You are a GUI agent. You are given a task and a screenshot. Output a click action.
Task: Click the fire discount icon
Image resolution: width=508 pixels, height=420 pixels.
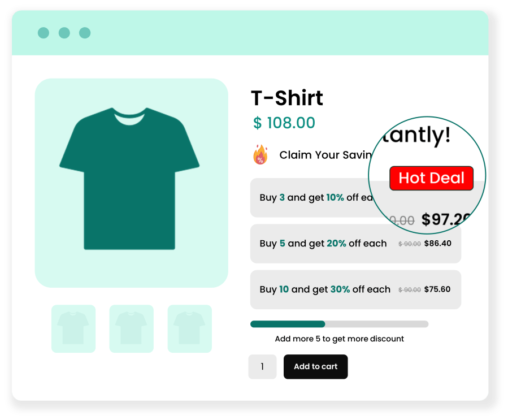[260, 154]
